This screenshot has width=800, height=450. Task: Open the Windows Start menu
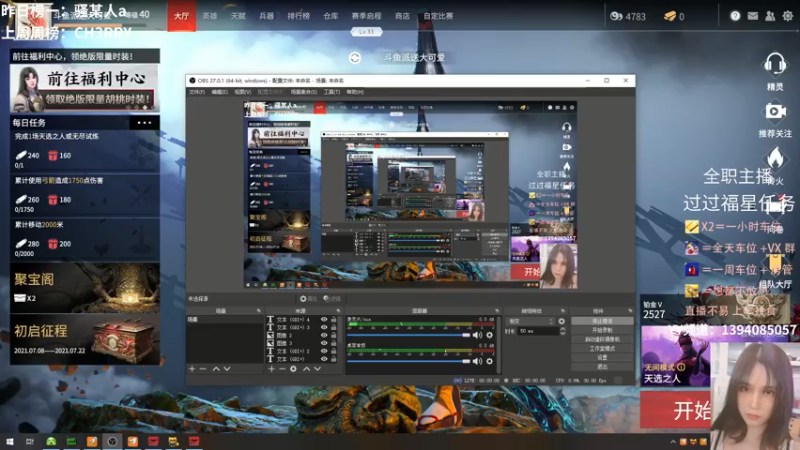click(x=9, y=441)
